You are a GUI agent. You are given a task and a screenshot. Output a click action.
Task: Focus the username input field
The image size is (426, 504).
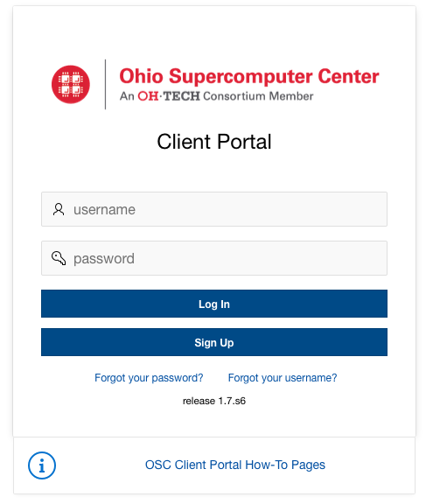pos(214,209)
